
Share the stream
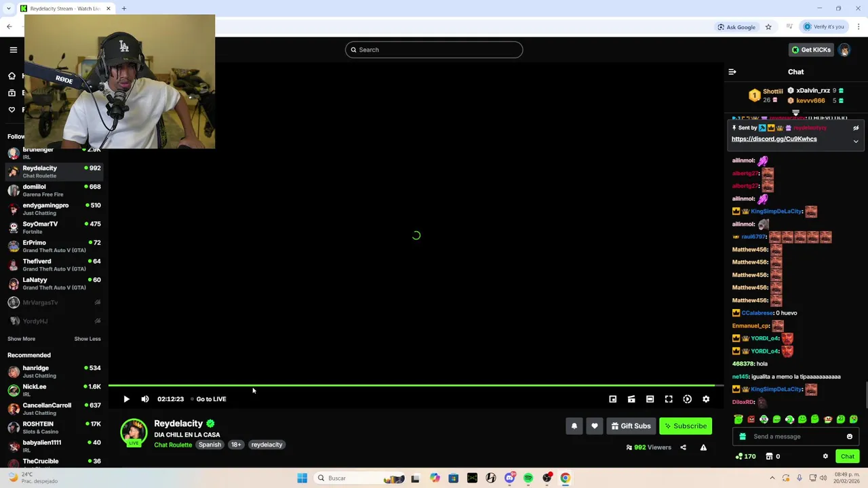pyautogui.click(x=683, y=447)
